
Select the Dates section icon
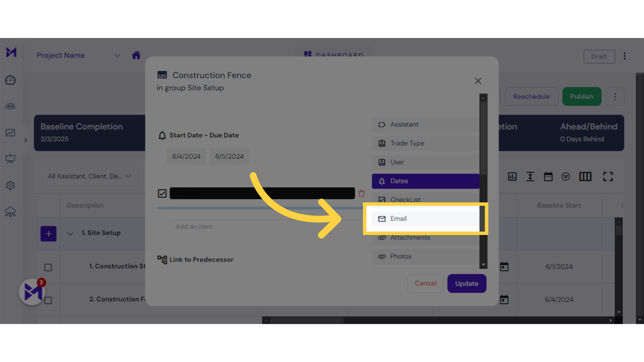point(382,181)
